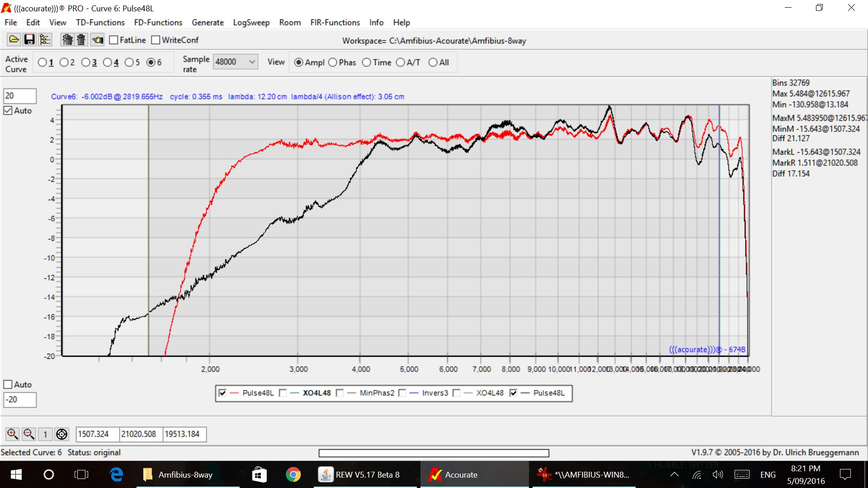
Task: Click the double trash can icon
Action: (67, 40)
